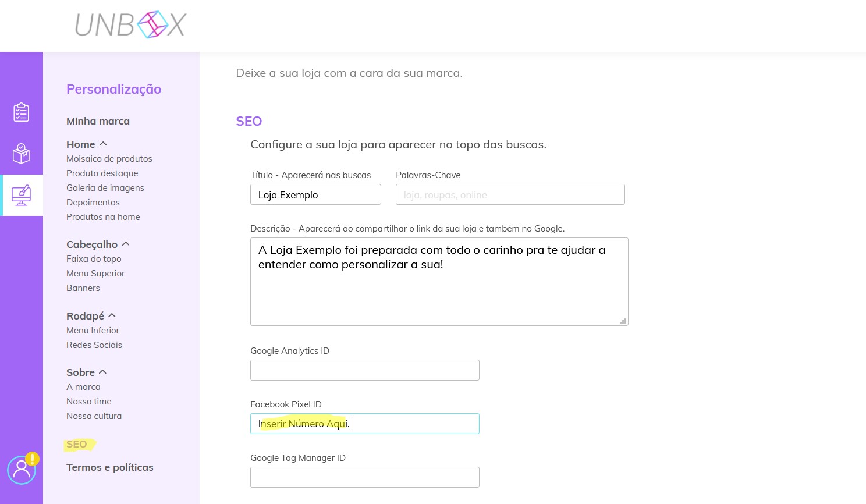This screenshot has width=866, height=504.
Task: Go to A marca page
Action: click(x=83, y=387)
